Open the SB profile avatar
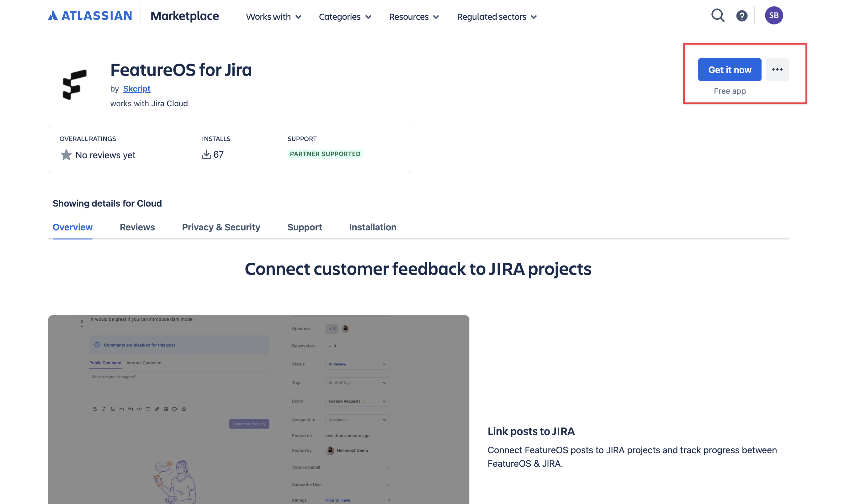This screenshot has height=504, width=850. pos(773,16)
